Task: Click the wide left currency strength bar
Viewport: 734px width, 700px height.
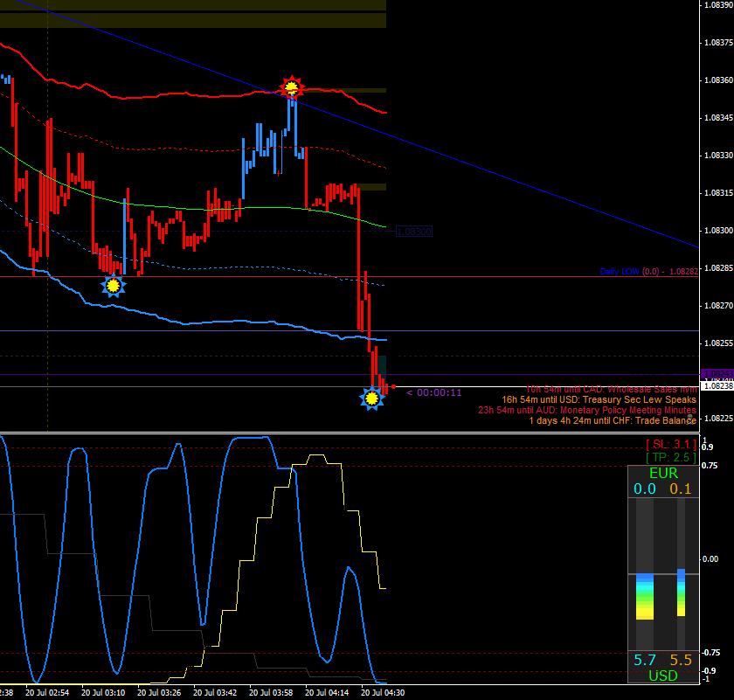Action: (645, 597)
